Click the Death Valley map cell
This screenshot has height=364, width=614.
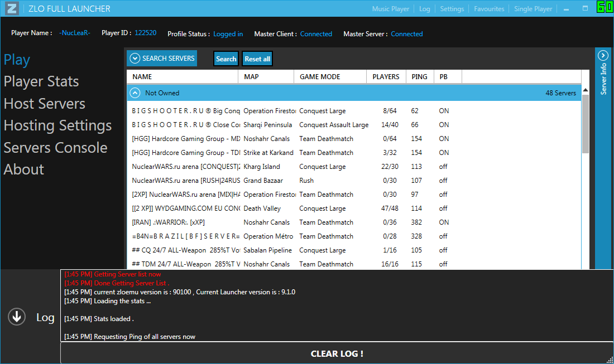click(x=262, y=208)
